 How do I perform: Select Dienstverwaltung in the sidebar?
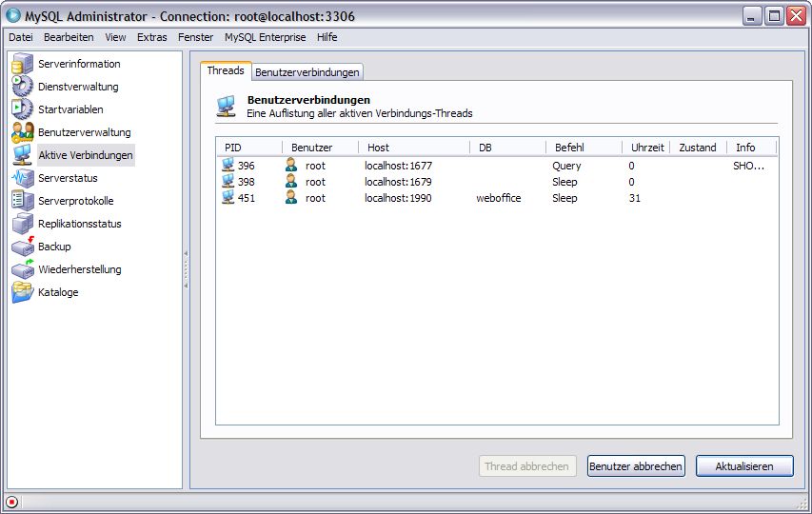(78, 87)
